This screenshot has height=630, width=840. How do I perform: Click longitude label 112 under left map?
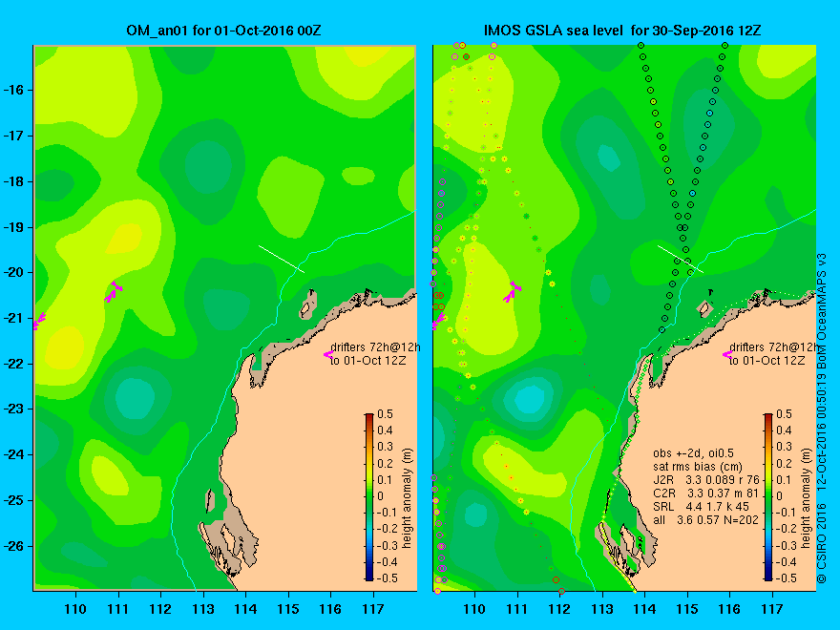point(160,609)
